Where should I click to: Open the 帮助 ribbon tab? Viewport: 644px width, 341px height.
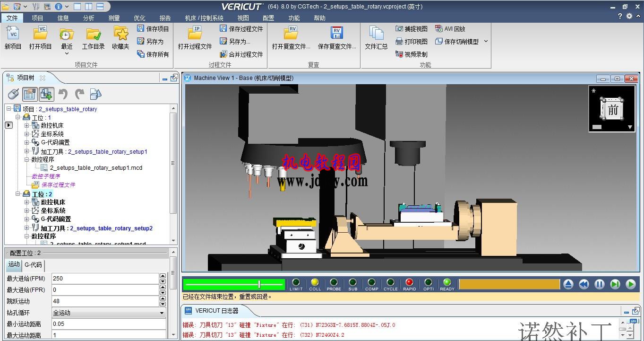319,18
